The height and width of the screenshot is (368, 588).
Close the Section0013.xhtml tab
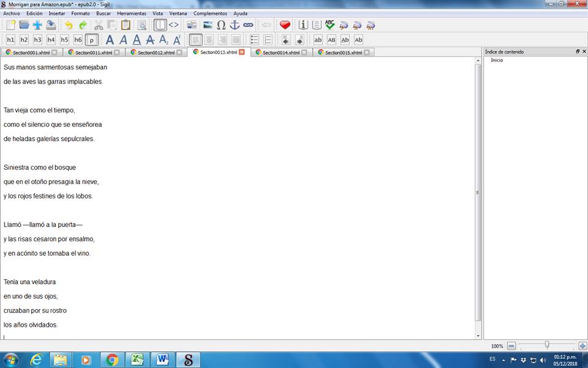[x=242, y=52]
